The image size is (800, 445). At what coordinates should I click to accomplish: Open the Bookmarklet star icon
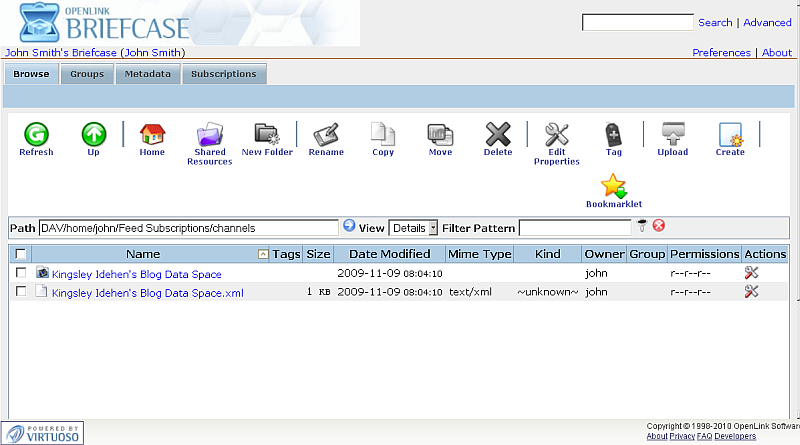point(613,186)
